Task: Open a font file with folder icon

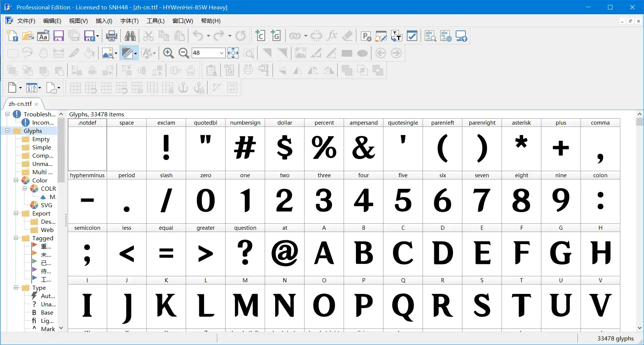Action: (28, 36)
